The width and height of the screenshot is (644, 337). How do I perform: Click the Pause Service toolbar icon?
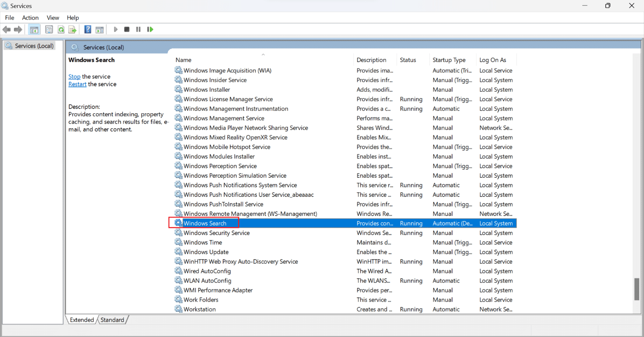[138, 29]
